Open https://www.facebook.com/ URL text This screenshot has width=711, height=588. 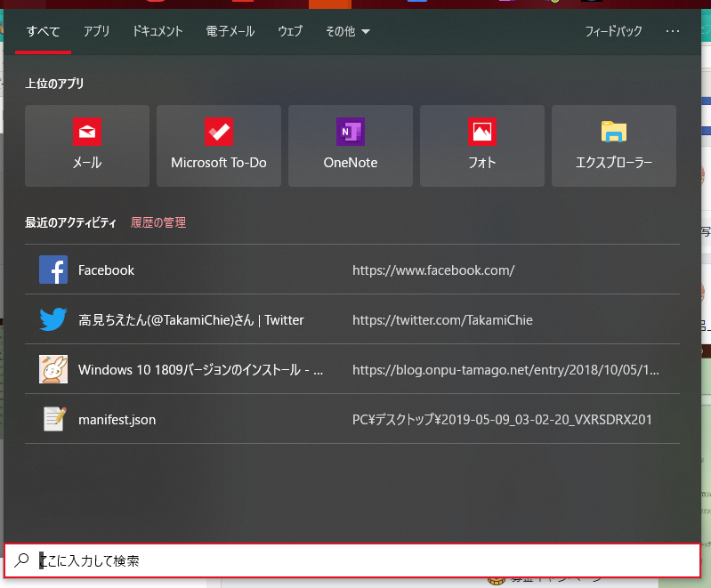[433, 270]
